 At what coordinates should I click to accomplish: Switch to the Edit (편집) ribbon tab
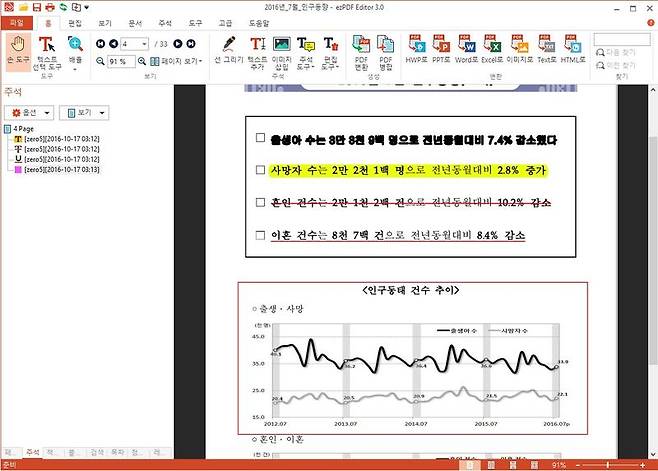pyautogui.click(x=75, y=23)
